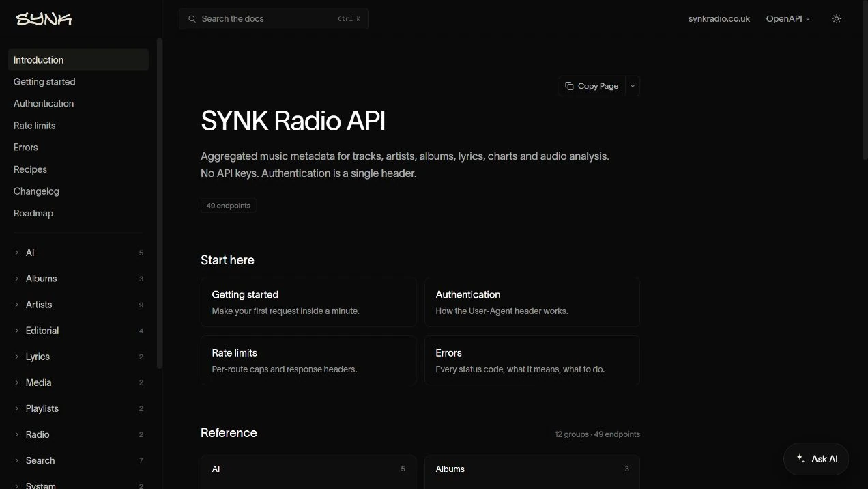Open the Rate limits card
868x489 pixels.
tap(308, 361)
